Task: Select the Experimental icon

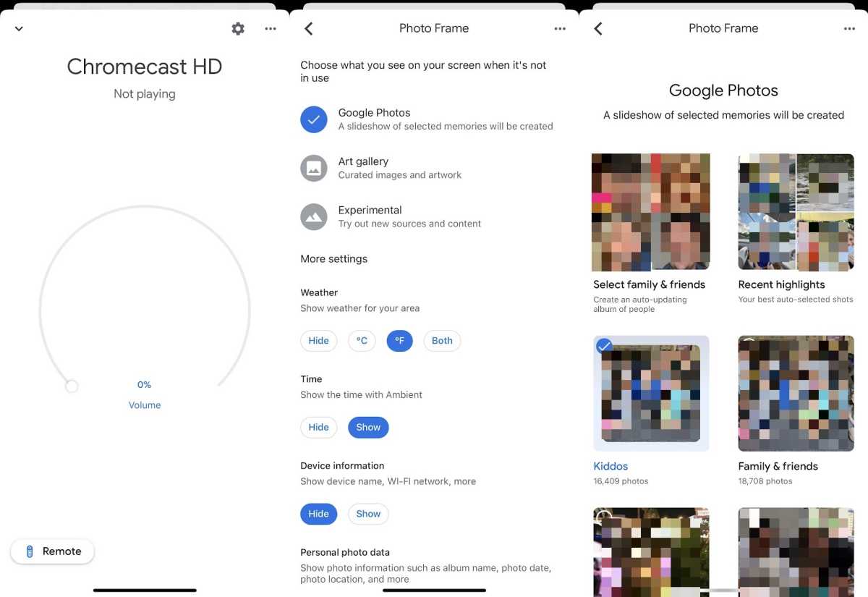Action: pos(314,216)
